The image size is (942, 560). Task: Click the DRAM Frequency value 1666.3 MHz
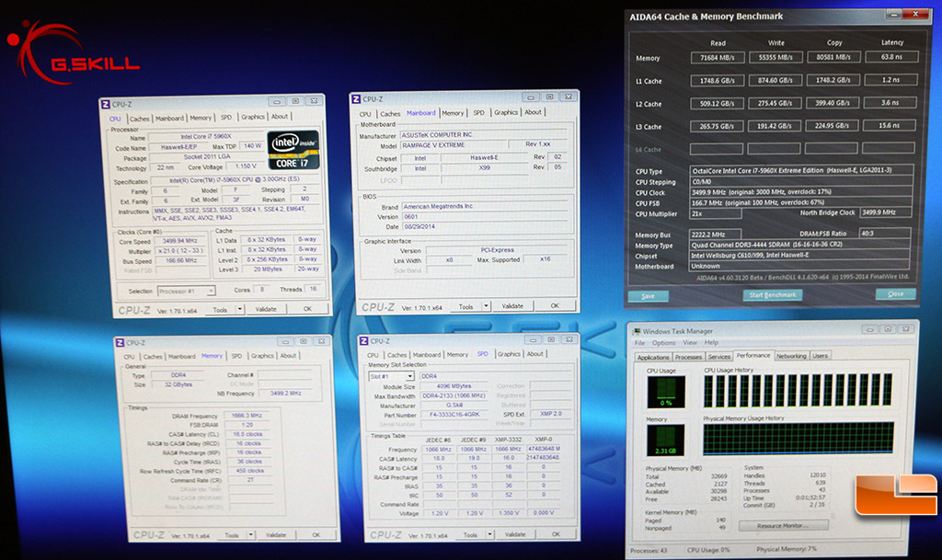coord(247,416)
